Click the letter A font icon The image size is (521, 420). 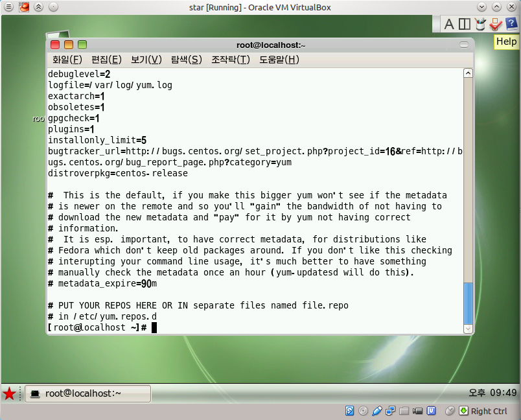pyautogui.click(x=449, y=24)
